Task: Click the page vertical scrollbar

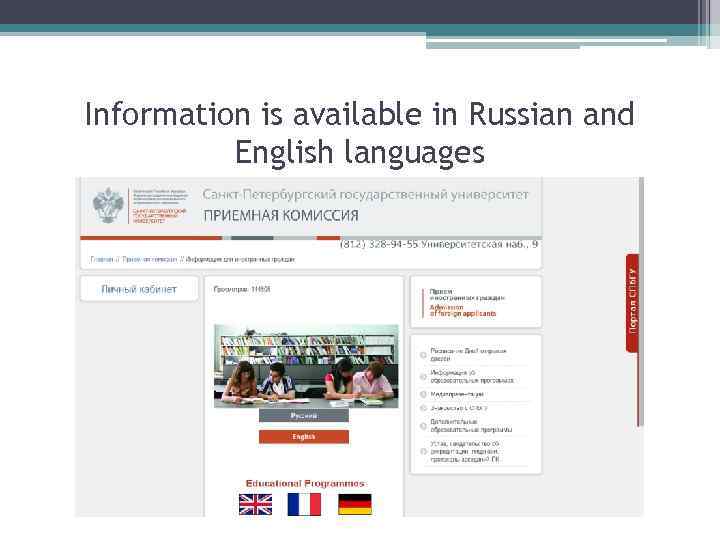Action: [641, 303]
